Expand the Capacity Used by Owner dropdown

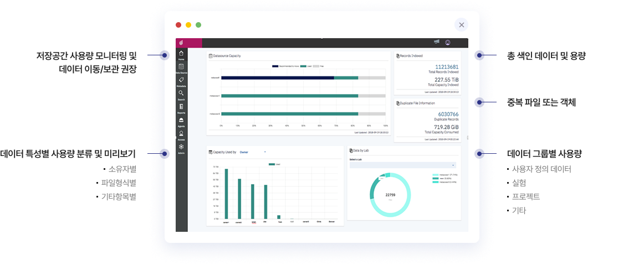[x=253, y=152]
